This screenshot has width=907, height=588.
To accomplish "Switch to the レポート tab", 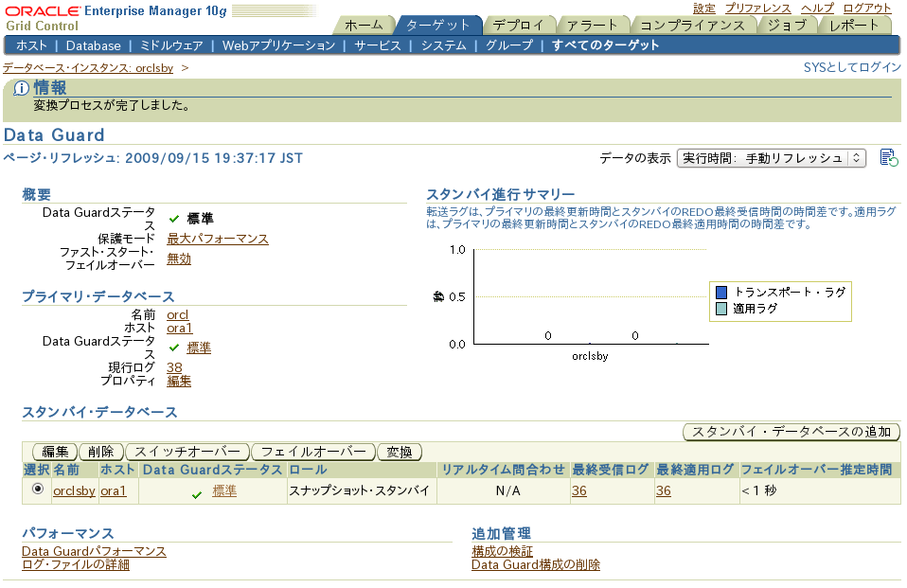I will (854, 25).
